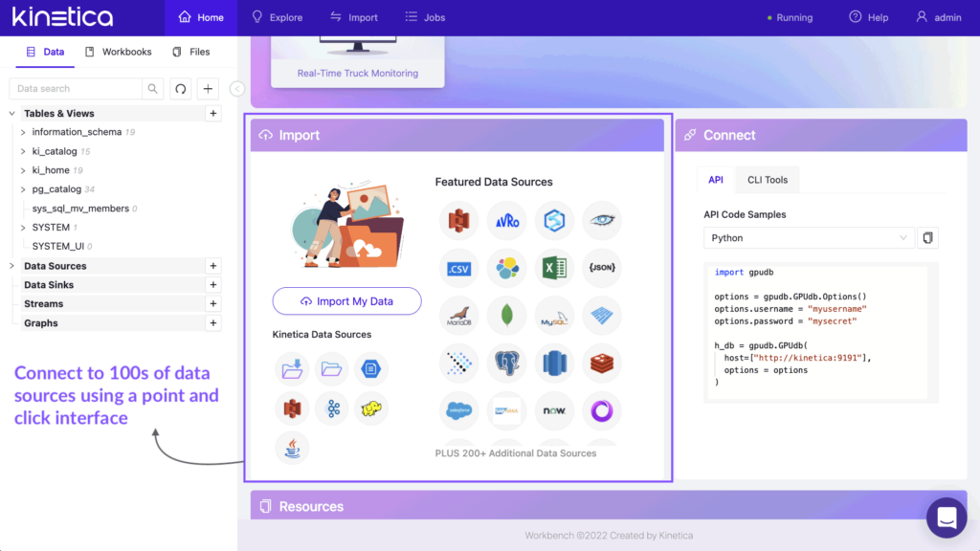Image resolution: width=980 pixels, height=551 pixels.
Task: Choose the MySQL data source icon
Action: pyautogui.click(x=554, y=316)
